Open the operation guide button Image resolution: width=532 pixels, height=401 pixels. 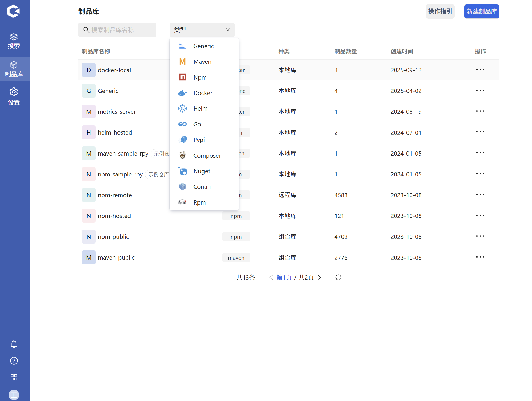tap(440, 12)
